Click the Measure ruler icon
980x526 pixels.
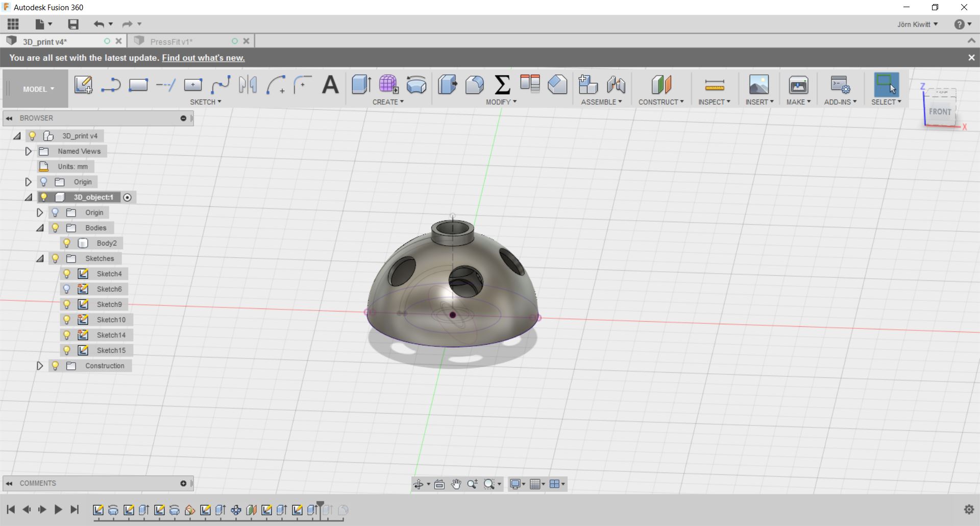714,85
